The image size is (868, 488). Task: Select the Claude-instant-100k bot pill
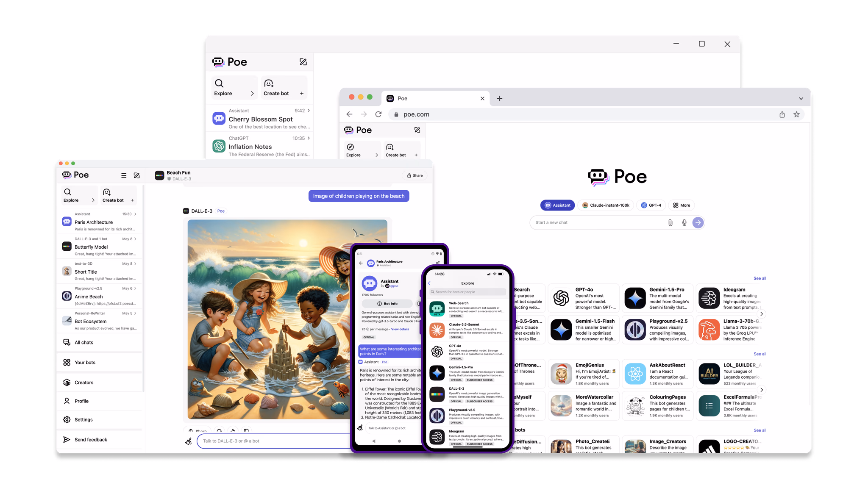605,205
